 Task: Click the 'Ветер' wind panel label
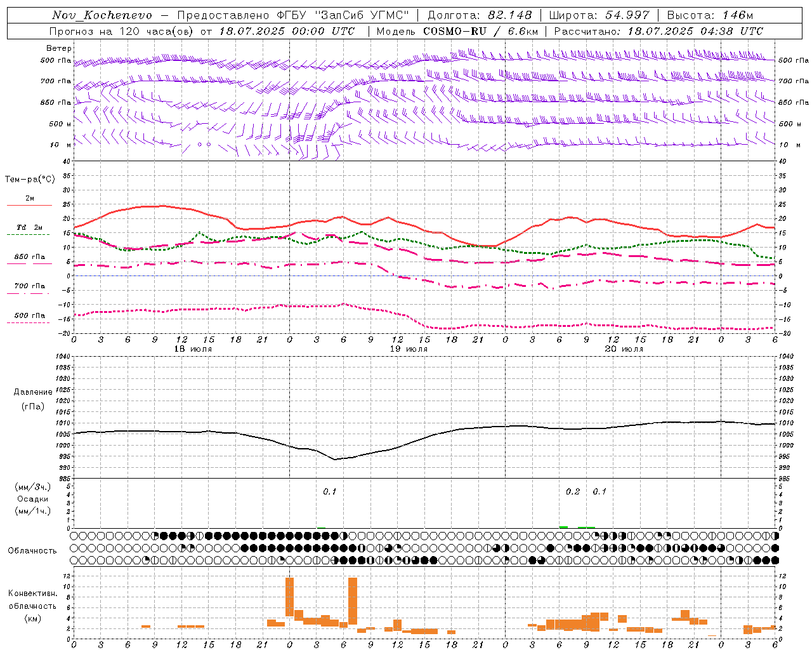[59, 48]
